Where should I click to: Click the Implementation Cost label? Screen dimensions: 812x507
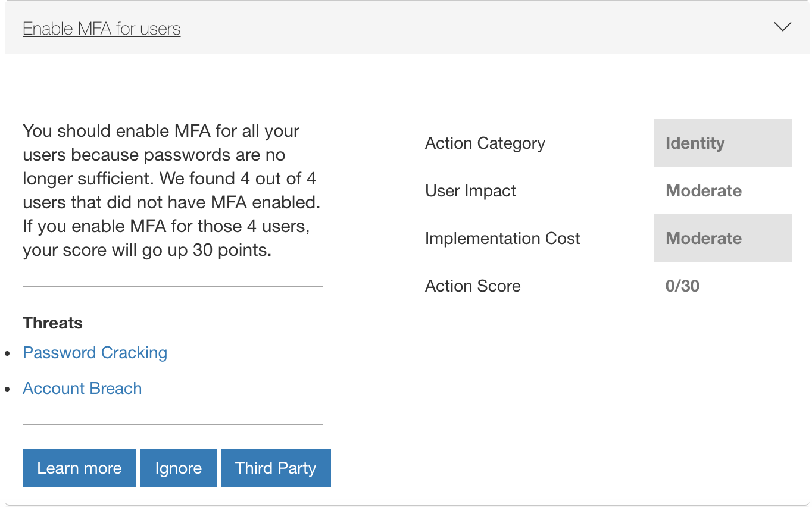click(502, 239)
